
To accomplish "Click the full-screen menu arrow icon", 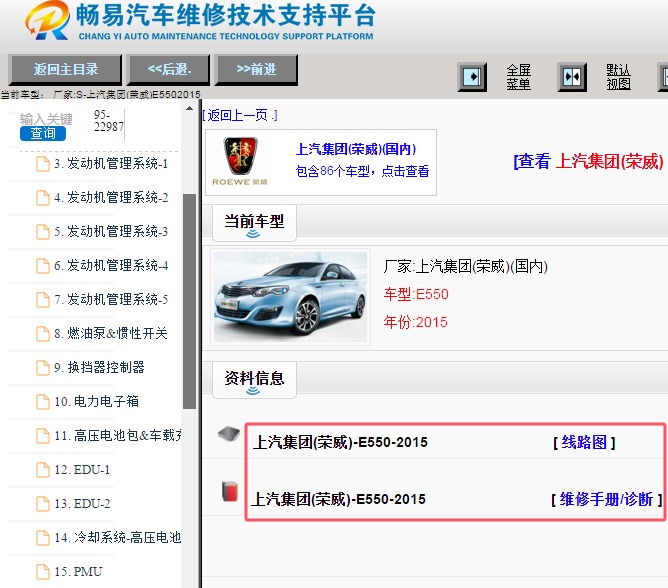I will click(472, 77).
